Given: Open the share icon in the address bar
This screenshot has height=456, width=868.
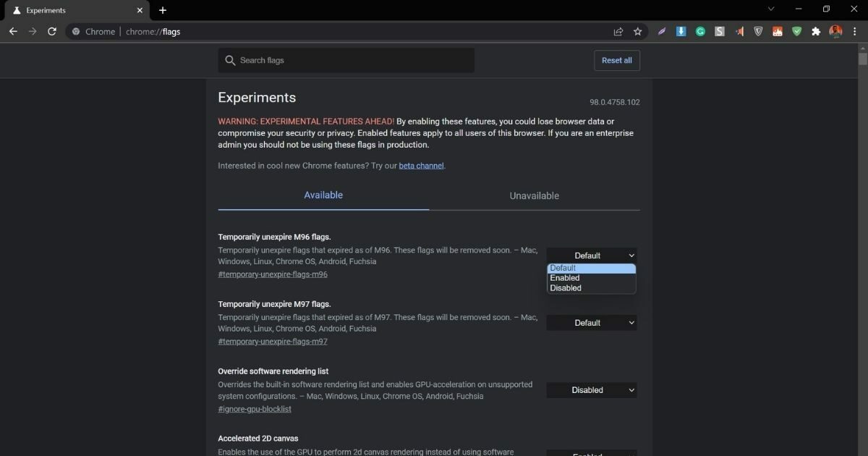Looking at the screenshot, I should (x=618, y=31).
